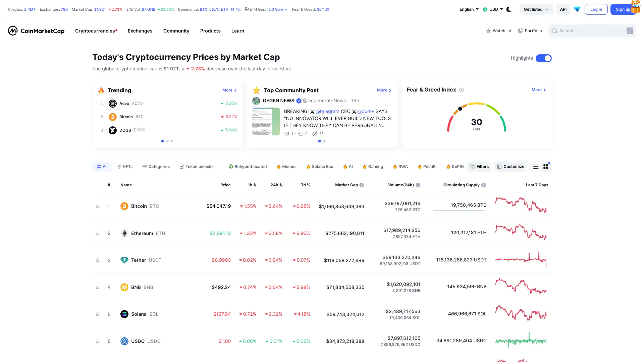Select the NFTs tab
This screenshot has width=644, height=362.
pos(125,167)
